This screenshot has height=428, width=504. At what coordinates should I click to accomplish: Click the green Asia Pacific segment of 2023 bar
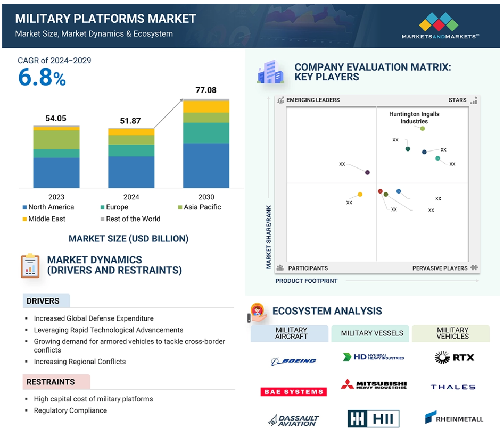click(56, 140)
